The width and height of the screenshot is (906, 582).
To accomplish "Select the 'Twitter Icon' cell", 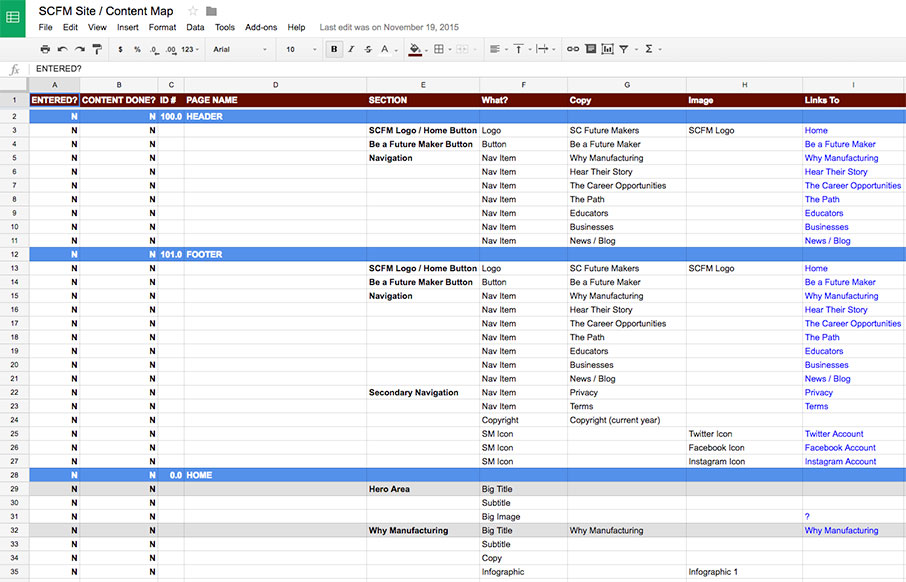I will pyautogui.click(x=744, y=434).
